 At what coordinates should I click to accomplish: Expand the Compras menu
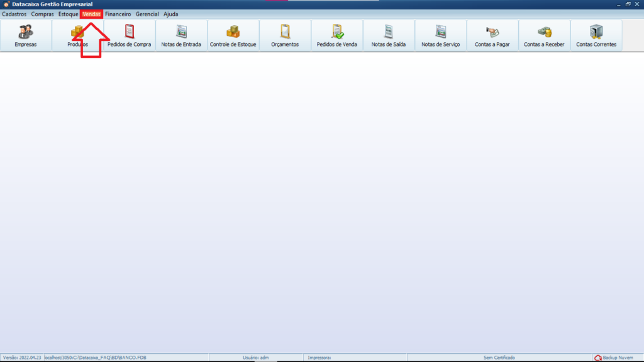tap(43, 14)
